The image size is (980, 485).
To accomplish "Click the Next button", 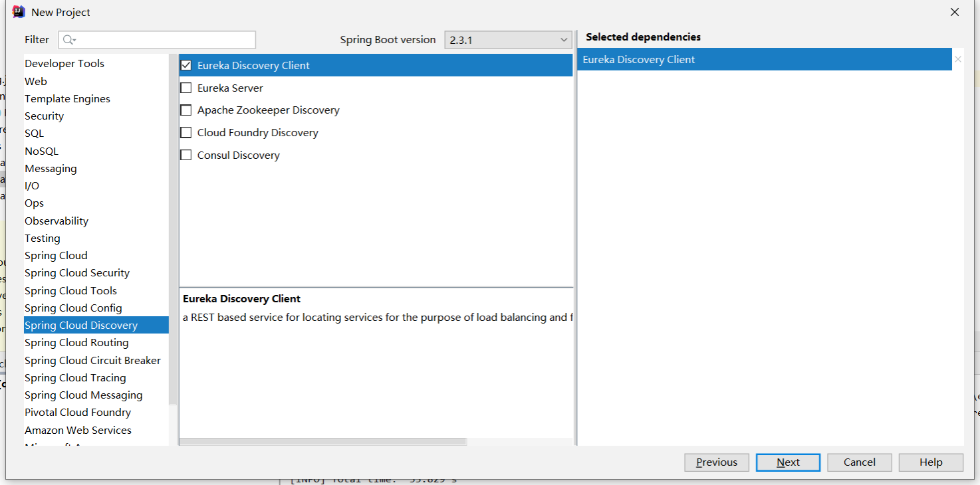I will coord(788,462).
